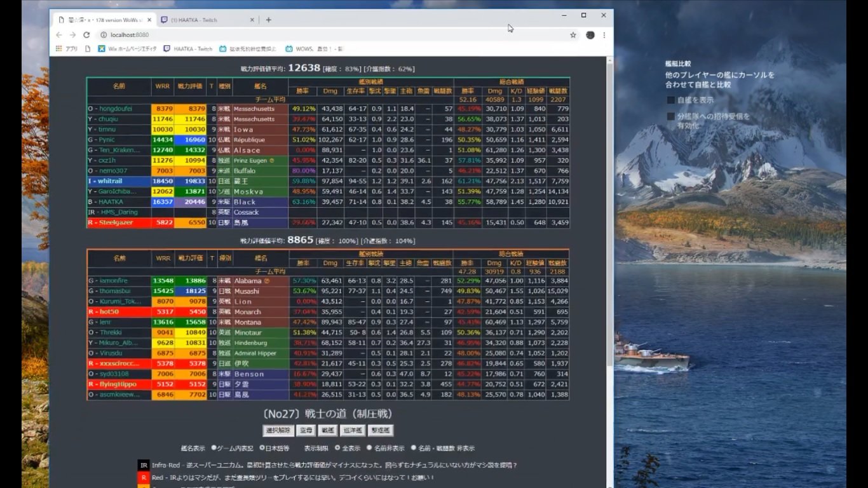The height and width of the screenshot is (488, 868).
Task: Open Chrome's three-dot menu
Action: pos(604,35)
